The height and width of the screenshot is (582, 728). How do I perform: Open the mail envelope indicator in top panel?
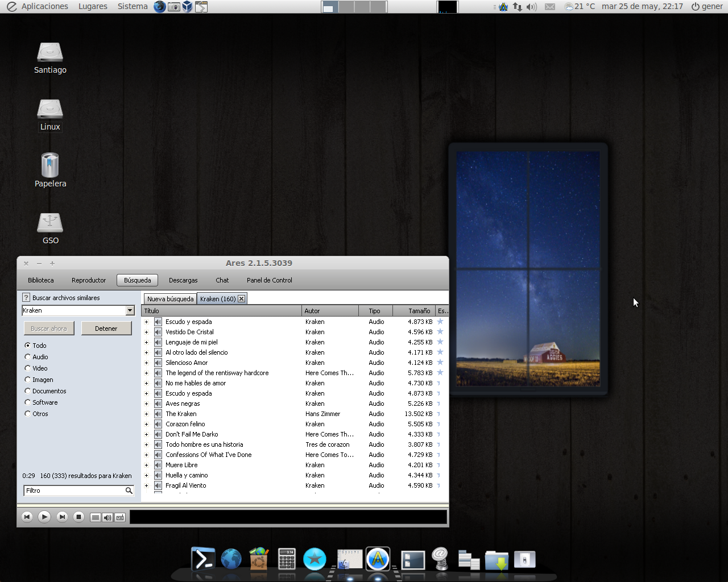[550, 7]
